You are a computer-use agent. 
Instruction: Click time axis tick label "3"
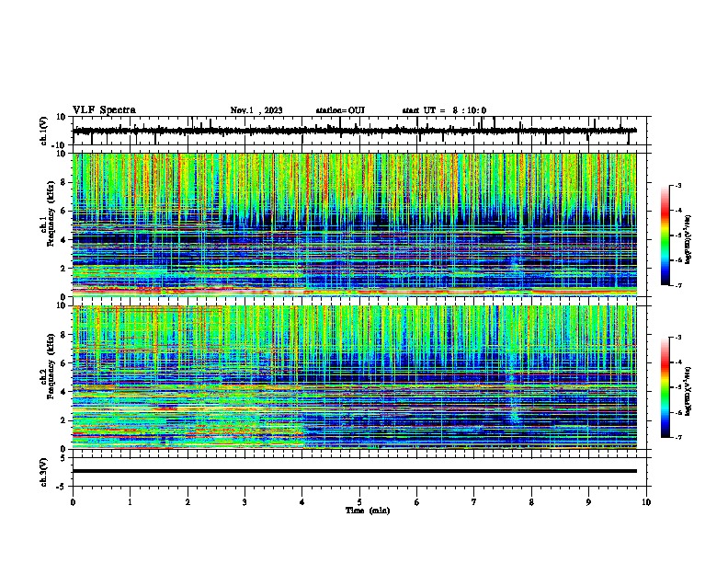coord(245,502)
